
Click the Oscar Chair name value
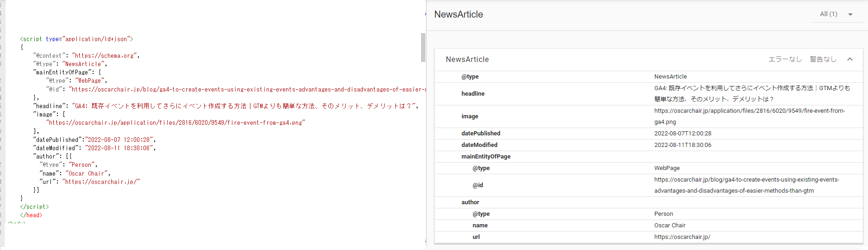point(669,226)
